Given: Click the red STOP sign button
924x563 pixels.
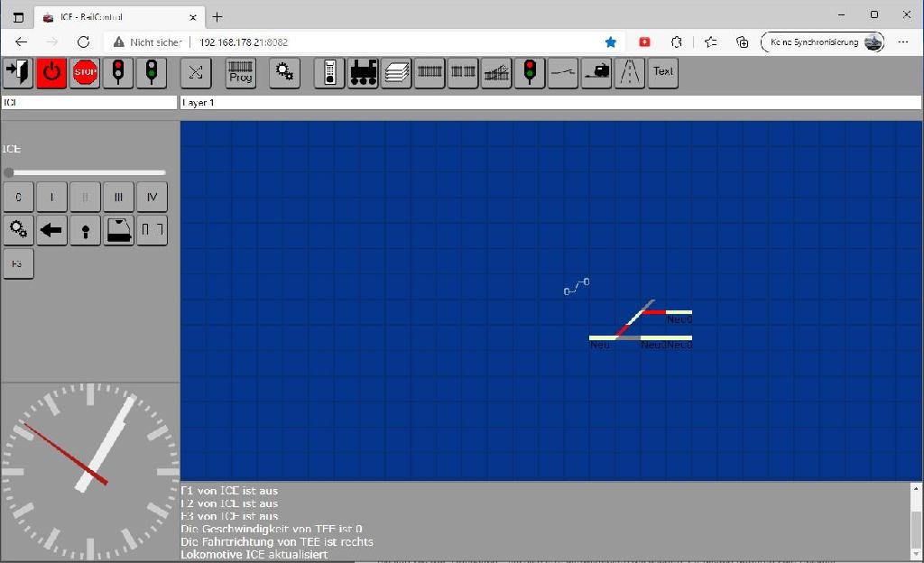Looking at the screenshot, I should pyautogui.click(x=85, y=72).
